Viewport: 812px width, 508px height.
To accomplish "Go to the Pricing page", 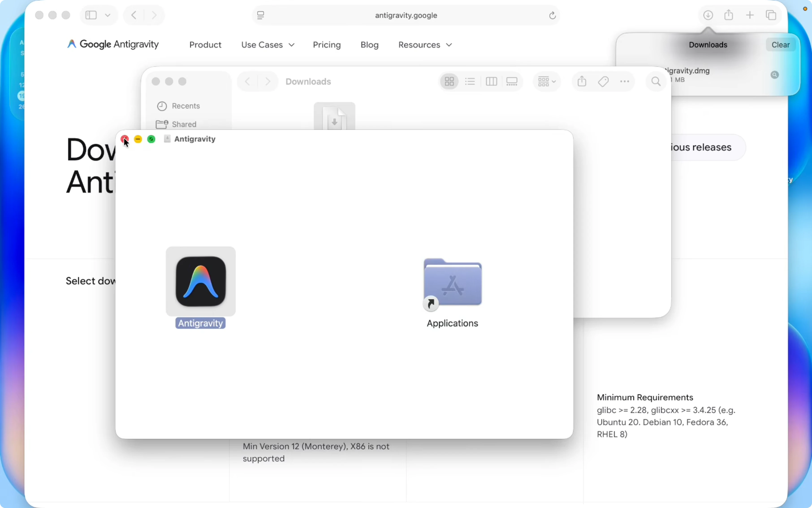I will 327,45.
